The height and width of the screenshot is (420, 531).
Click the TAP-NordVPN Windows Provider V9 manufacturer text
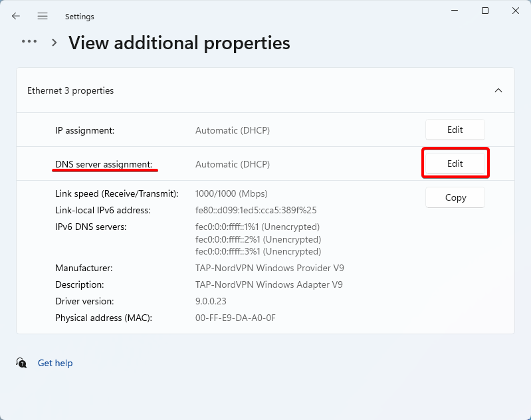[x=269, y=268]
